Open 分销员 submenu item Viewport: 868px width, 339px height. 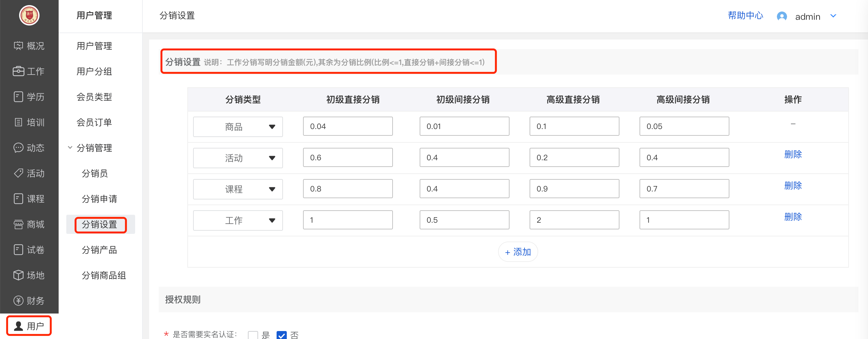95,173
